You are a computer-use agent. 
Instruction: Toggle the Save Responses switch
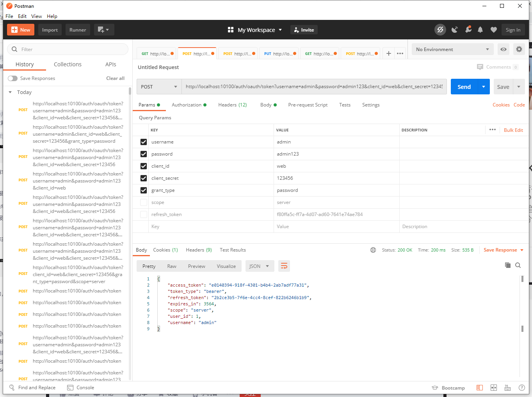click(12, 78)
